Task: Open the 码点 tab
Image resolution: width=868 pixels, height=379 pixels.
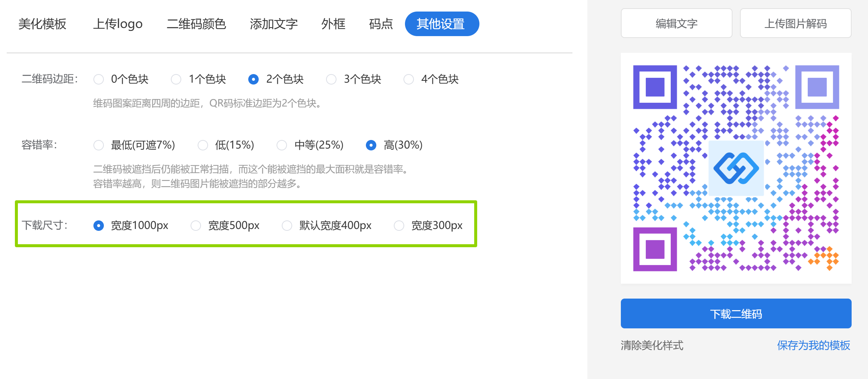Action: [381, 24]
